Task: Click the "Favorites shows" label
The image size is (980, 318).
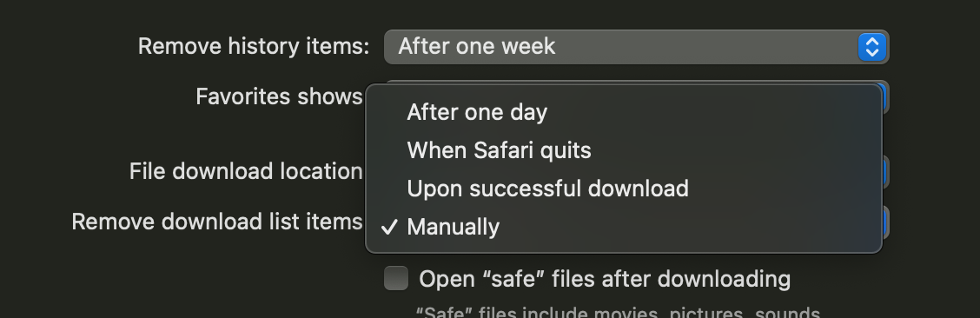Action: click(279, 96)
